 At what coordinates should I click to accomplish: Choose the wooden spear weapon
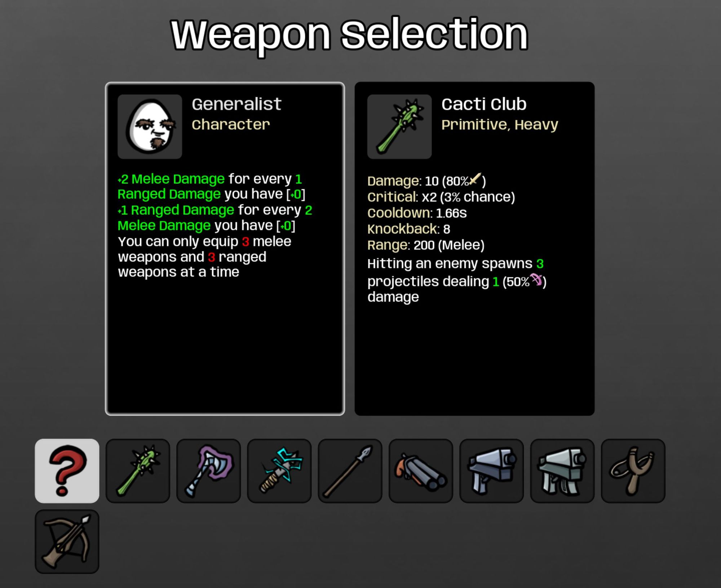pos(350,471)
